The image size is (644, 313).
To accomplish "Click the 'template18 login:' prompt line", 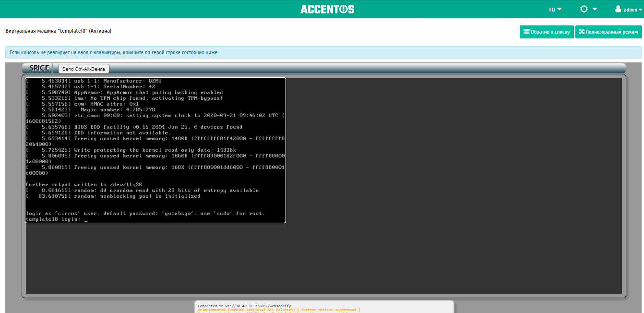I will point(57,219).
